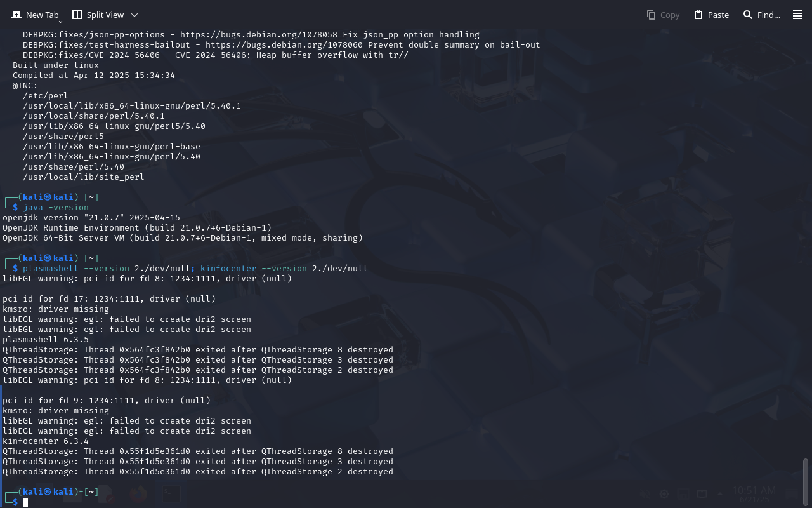This screenshot has width=812, height=508.
Task: Click the '/usr/local/lib/x86_64-linux-gnu/perl/5.40.1' path
Action: pos(132,106)
